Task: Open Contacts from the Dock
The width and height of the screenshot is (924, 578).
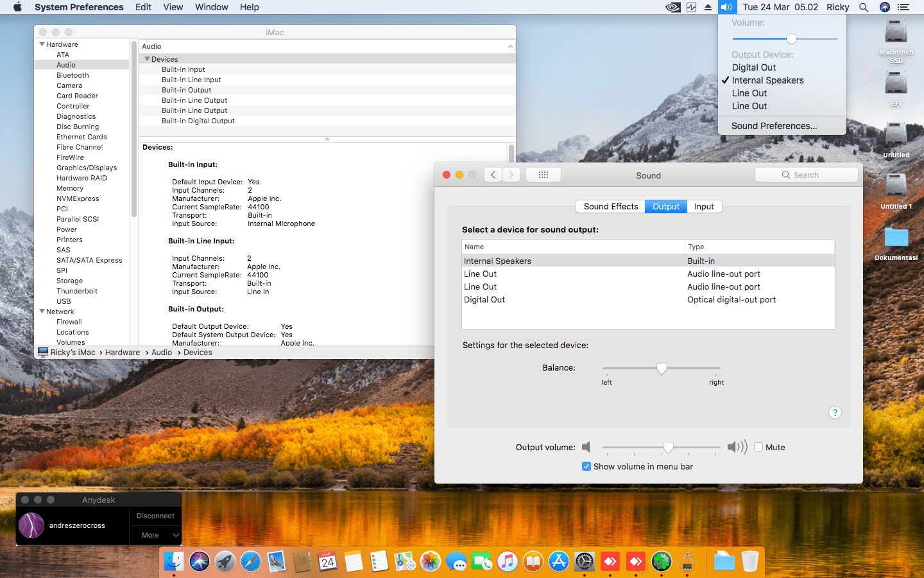Action: [302, 561]
